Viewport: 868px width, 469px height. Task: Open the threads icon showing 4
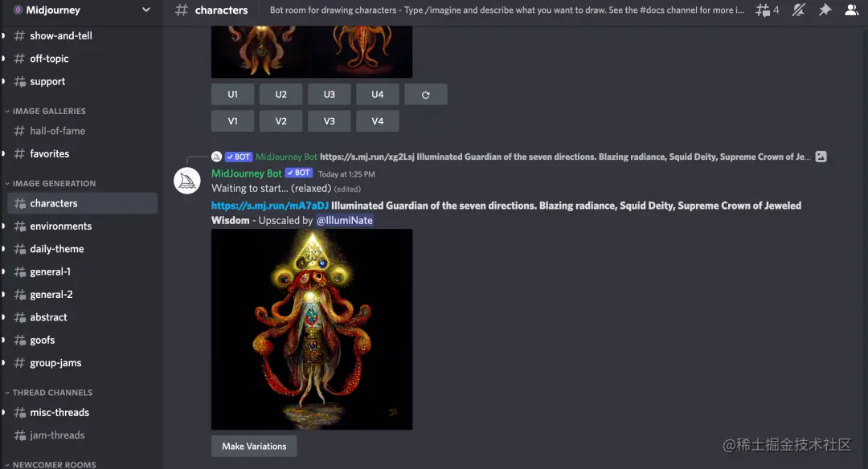pyautogui.click(x=768, y=10)
